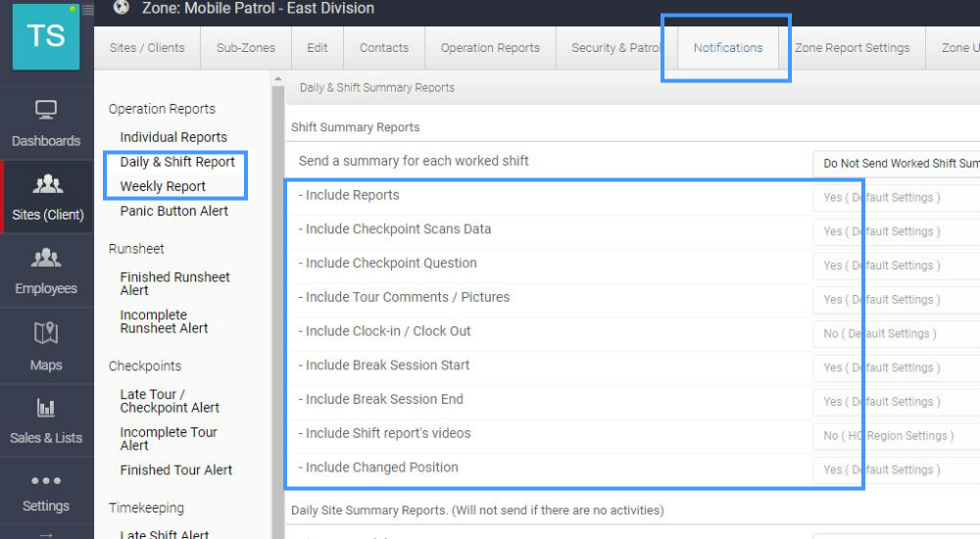Click Operation Reports section heading

point(162,109)
